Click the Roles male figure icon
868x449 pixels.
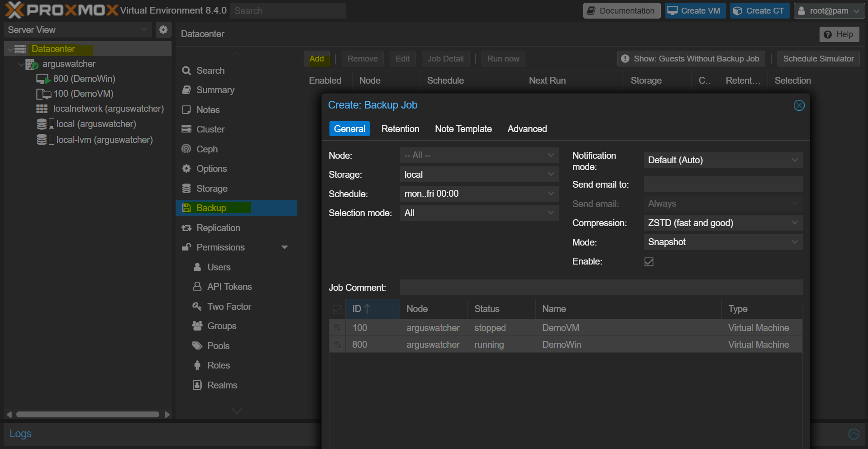pyautogui.click(x=197, y=365)
